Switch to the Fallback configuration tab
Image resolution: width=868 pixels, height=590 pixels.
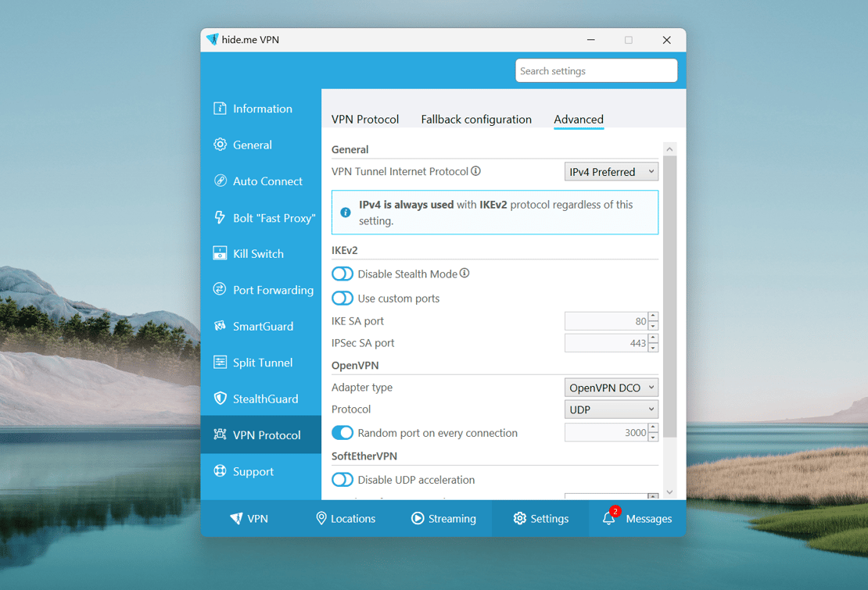click(476, 120)
